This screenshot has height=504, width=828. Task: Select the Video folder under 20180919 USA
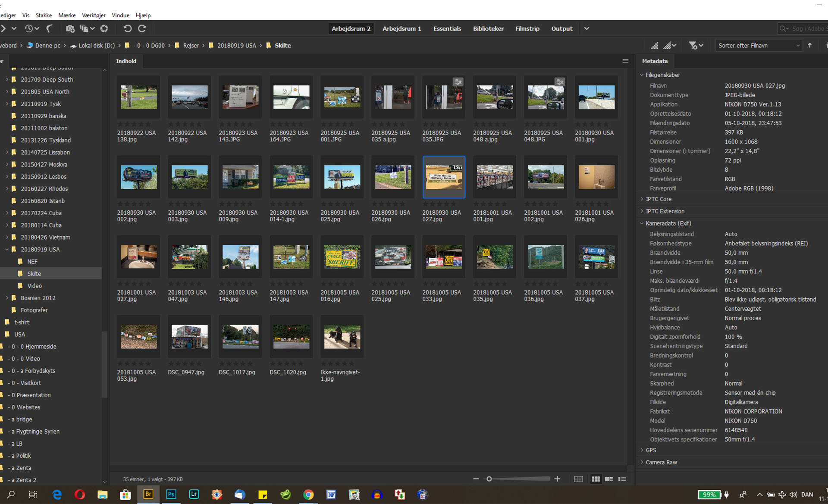point(34,285)
